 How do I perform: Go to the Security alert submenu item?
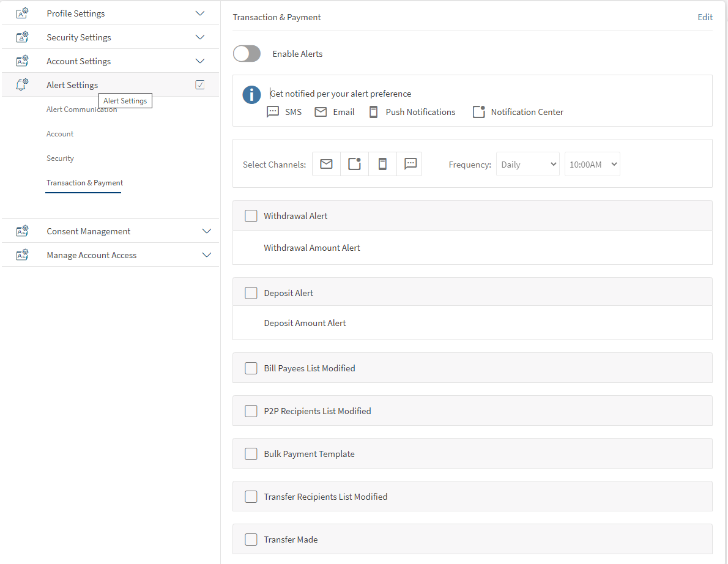coord(60,158)
